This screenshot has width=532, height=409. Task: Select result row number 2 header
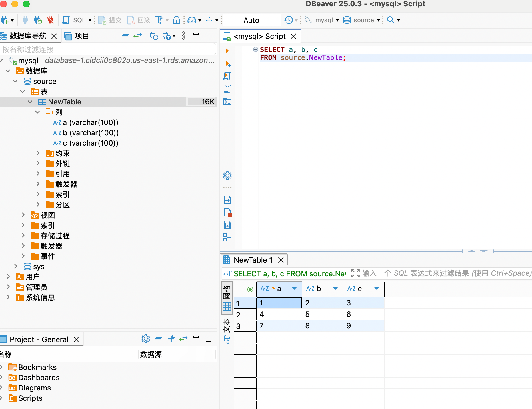click(x=245, y=315)
